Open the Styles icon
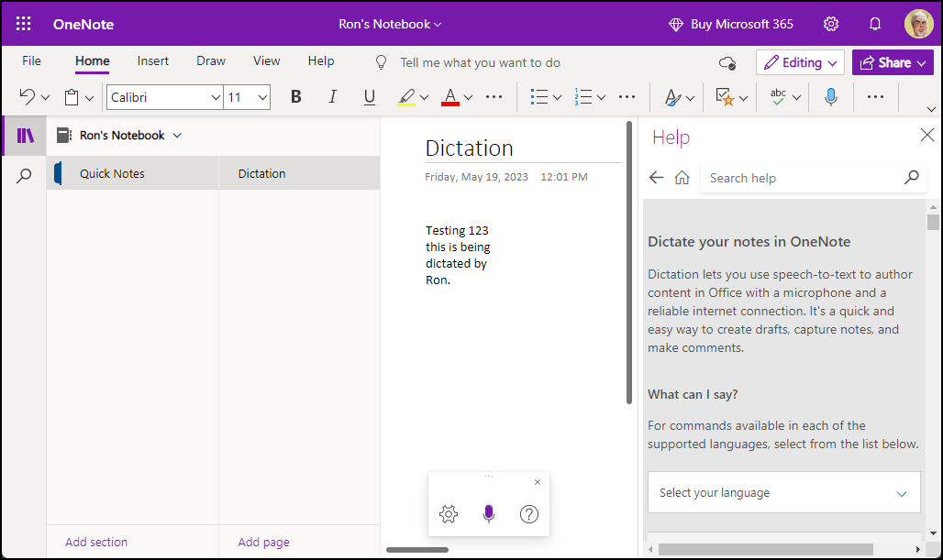Viewport: 943px width, 560px height. (x=673, y=97)
